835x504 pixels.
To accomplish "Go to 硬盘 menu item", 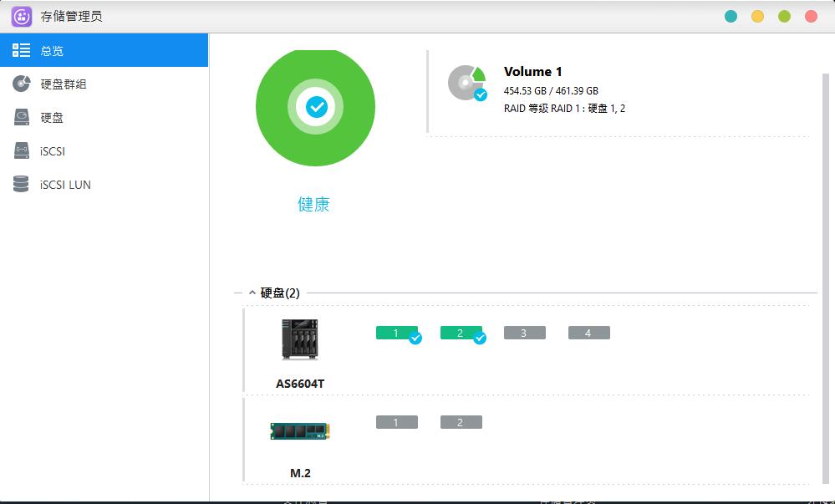I will [x=104, y=117].
